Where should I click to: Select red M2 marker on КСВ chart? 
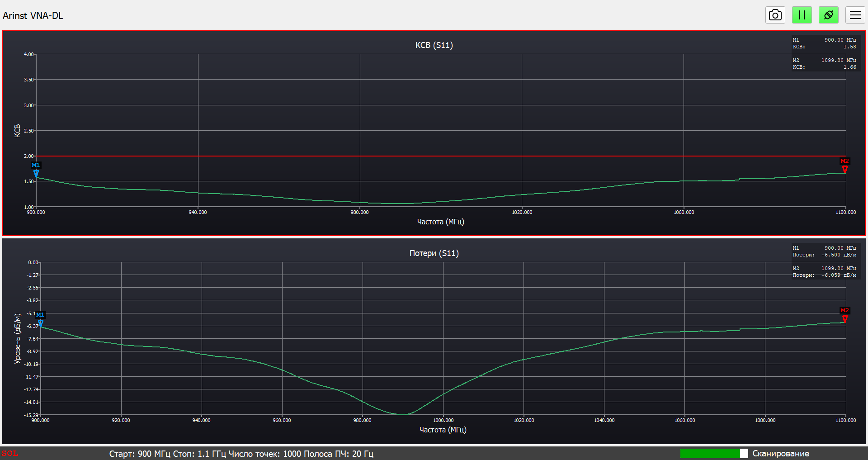point(844,165)
